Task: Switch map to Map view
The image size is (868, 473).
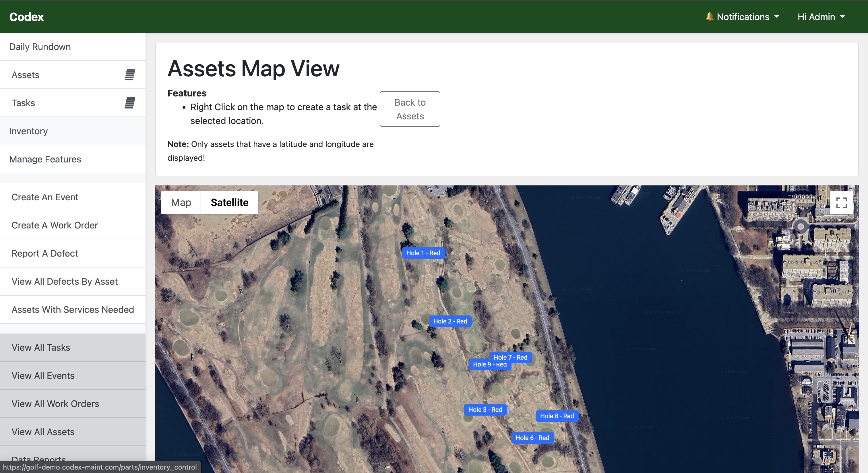Action: coord(181,202)
